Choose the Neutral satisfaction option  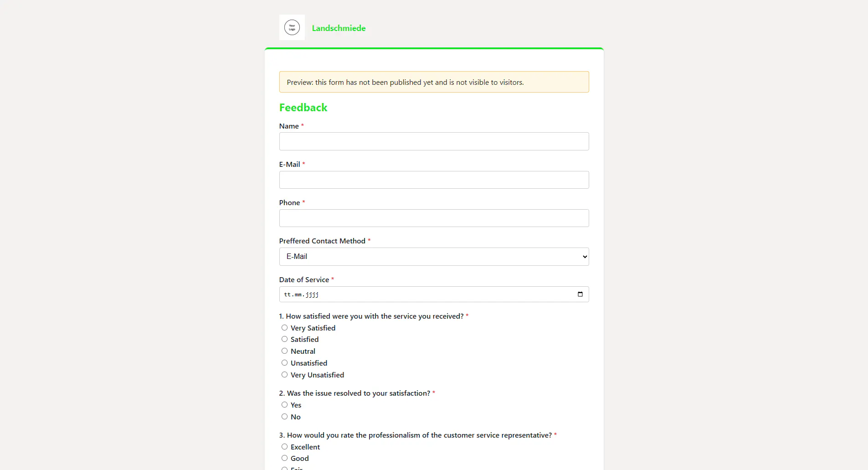[284, 351]
